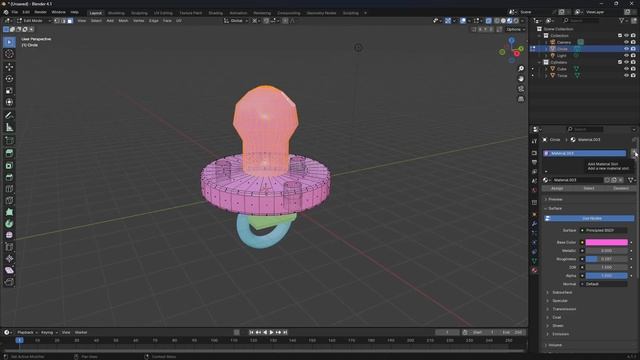640x360 pixels.
Task: Choose the Inset Faces tool
Action: [9, 165]
